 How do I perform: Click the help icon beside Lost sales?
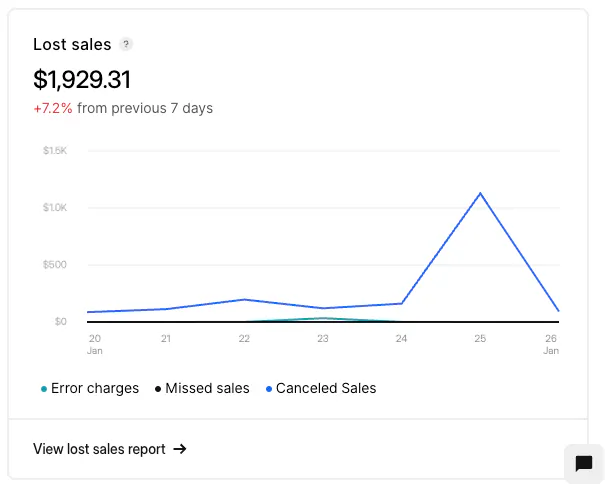coord(125,44)
